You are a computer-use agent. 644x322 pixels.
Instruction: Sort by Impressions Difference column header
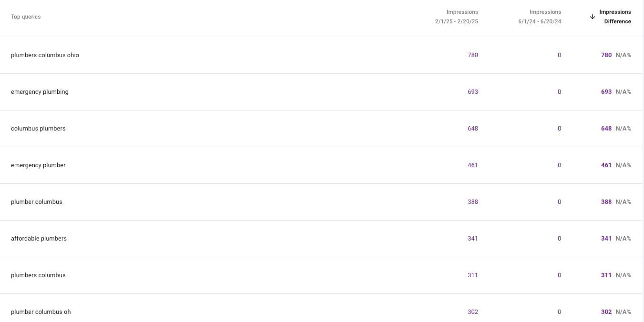tap(615, 17)
